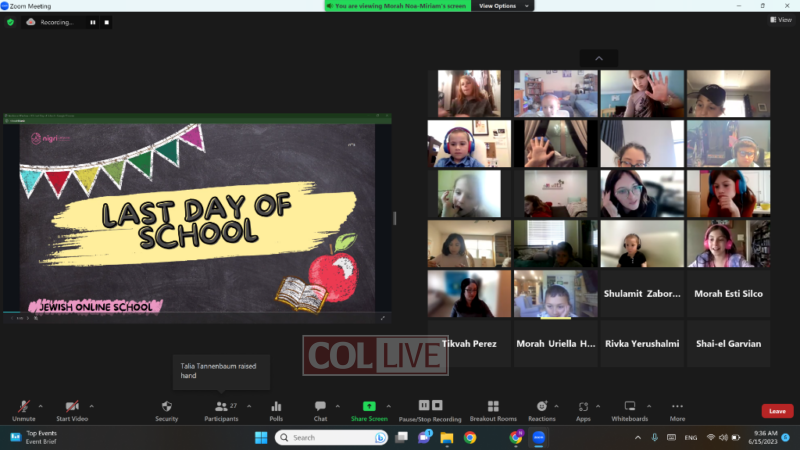Unmute the microphone

[23, 410]
